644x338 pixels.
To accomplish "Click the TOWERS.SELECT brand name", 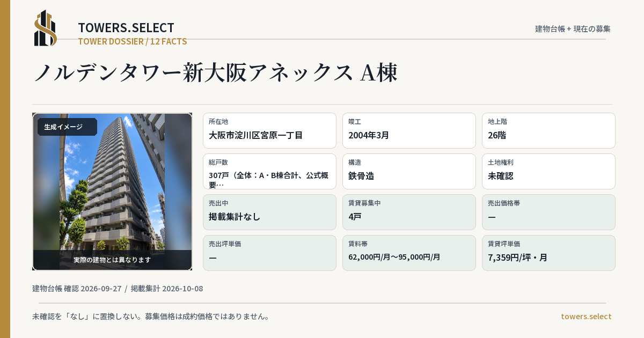I will coord(126,28).
